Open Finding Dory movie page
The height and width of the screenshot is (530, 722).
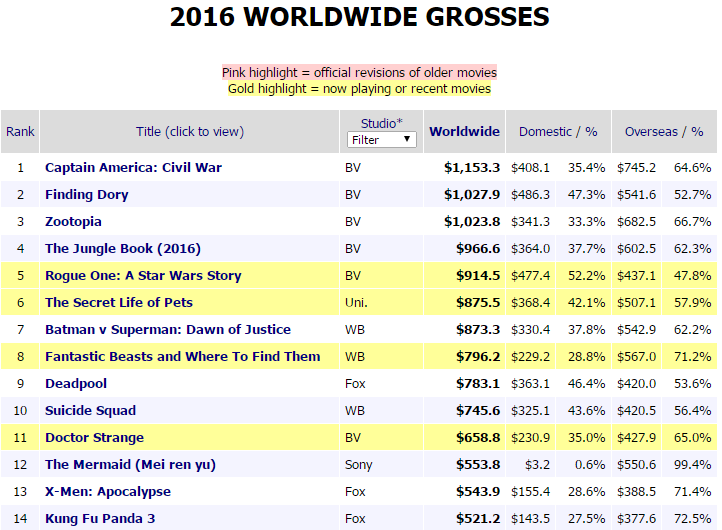click(x=87, y=194)
